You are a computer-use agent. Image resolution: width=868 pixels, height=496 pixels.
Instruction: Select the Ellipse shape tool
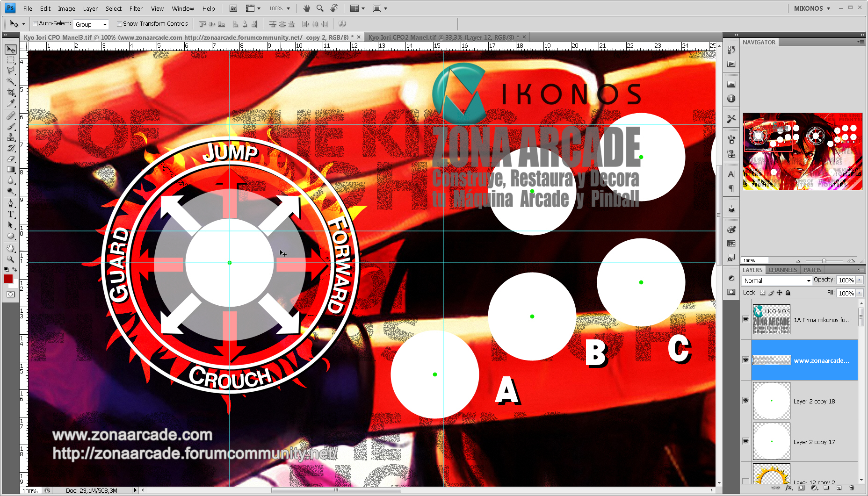click(11, 236)
